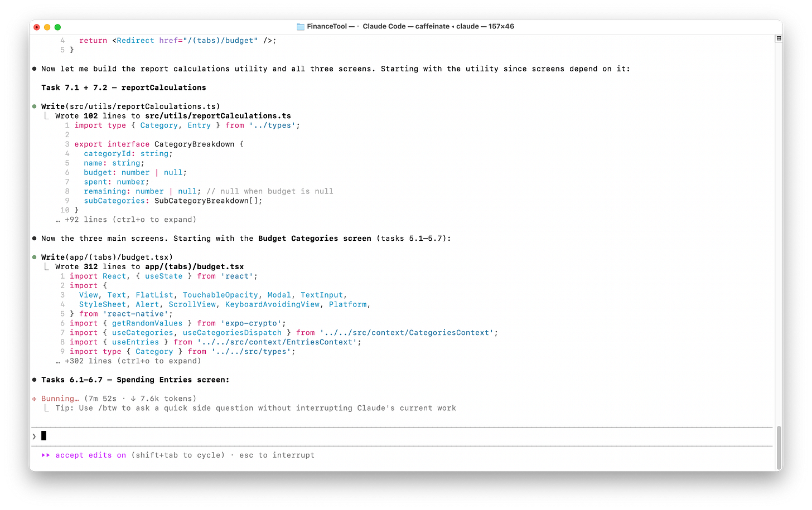
Task: Click 'useCategoriesDispatch' in import line
Action: coord(233,333)
